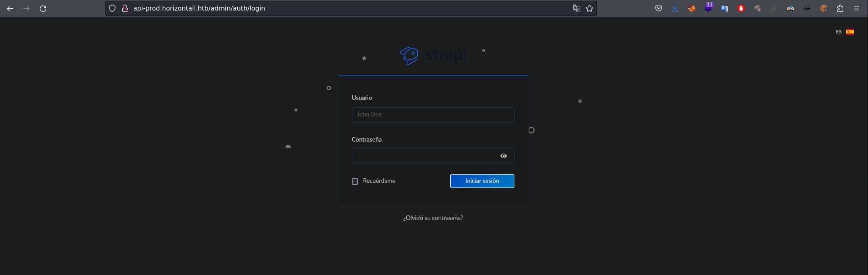
Task: Open the Downloads panel arrow icon
Action: (x=675, y=8)
